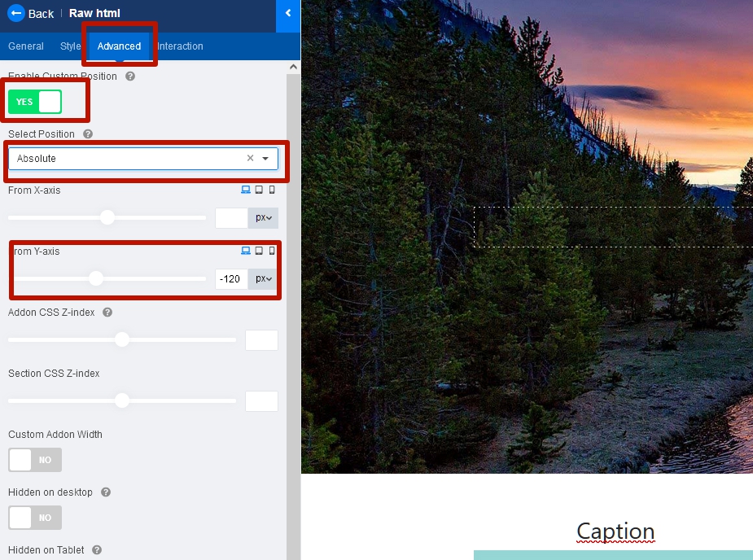Click the Back arrow icon
The height and width of the screenshot is (560, 753).
pos(15,13)
